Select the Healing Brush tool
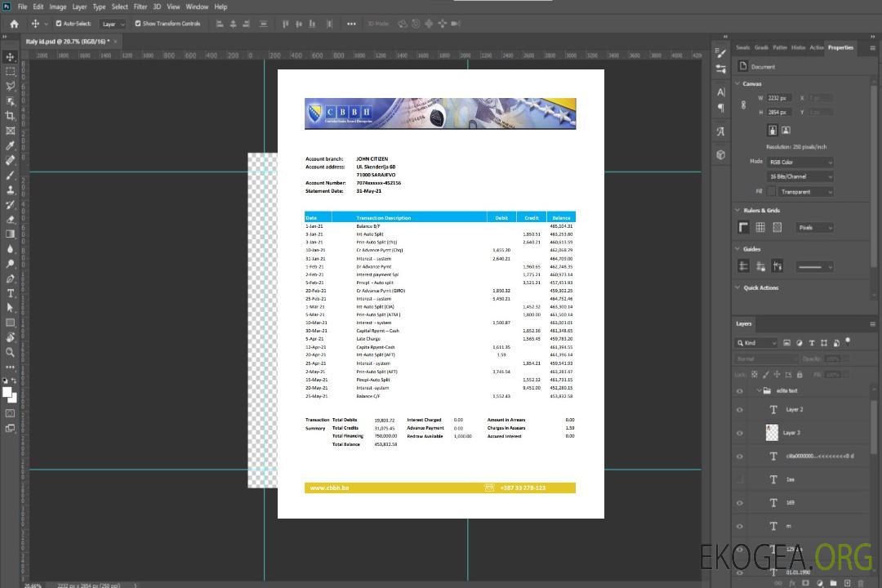Image resolution: width=882 pixels, height=588 pixels. [10, 160]
